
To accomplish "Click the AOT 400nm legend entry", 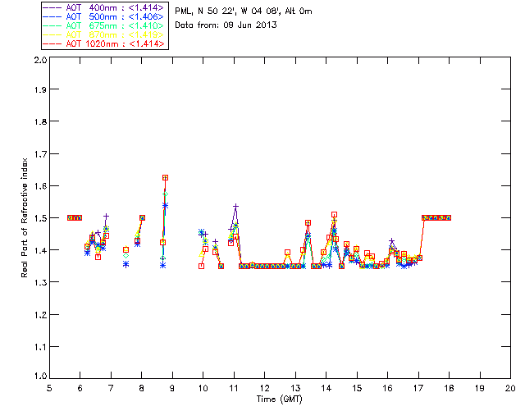I will click(x=104, y=7).
